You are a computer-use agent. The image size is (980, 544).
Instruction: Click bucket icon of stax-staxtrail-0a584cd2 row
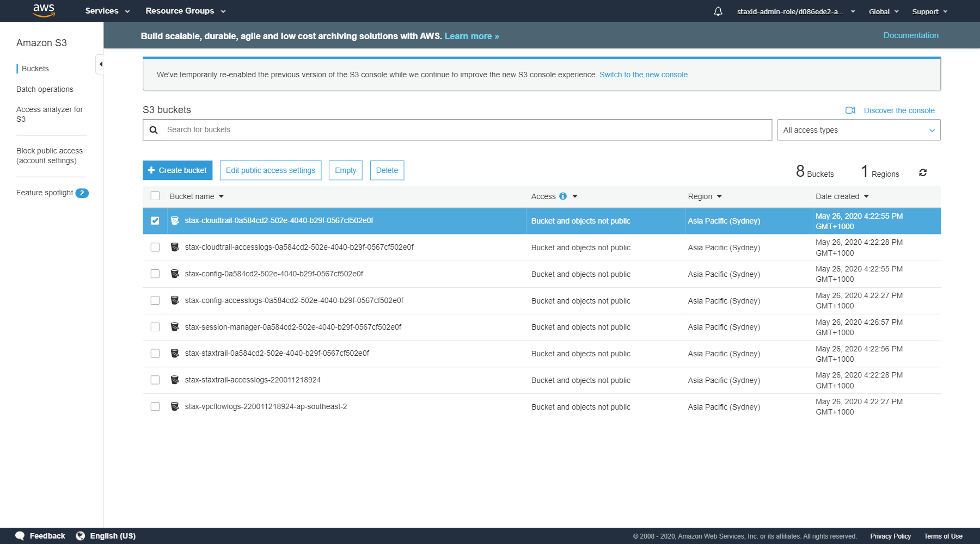point(175,353)
